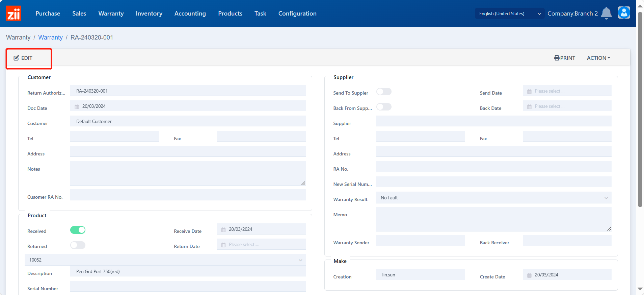The width and height of the screenshot is (644, 295).
Task: Click calendar icon in Receive Date field
Action: [223, 229]
